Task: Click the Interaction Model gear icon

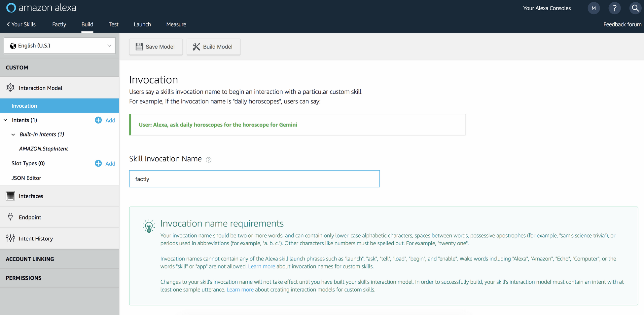Action: tap(10, 88)
